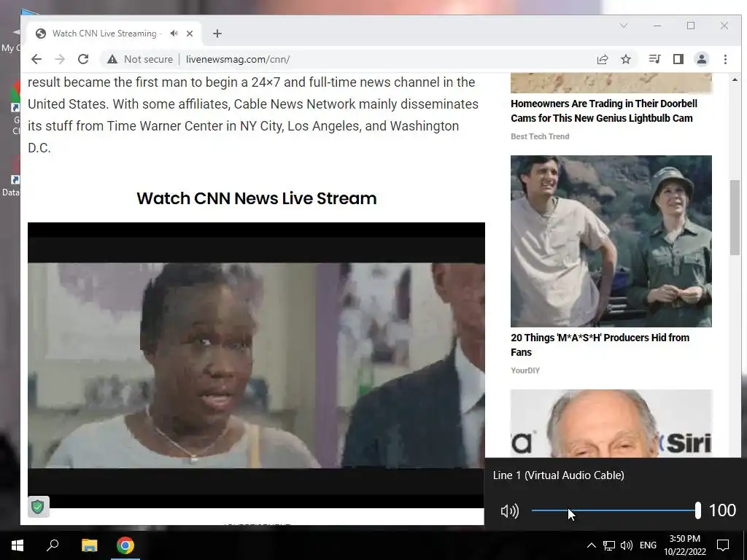Reload the livenewsmag page

pyautogui.click(x=83, y=59)
